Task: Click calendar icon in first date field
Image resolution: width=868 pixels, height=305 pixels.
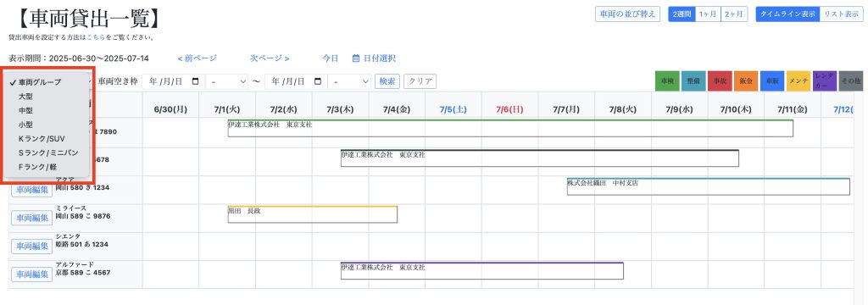Action: (195, 81)
